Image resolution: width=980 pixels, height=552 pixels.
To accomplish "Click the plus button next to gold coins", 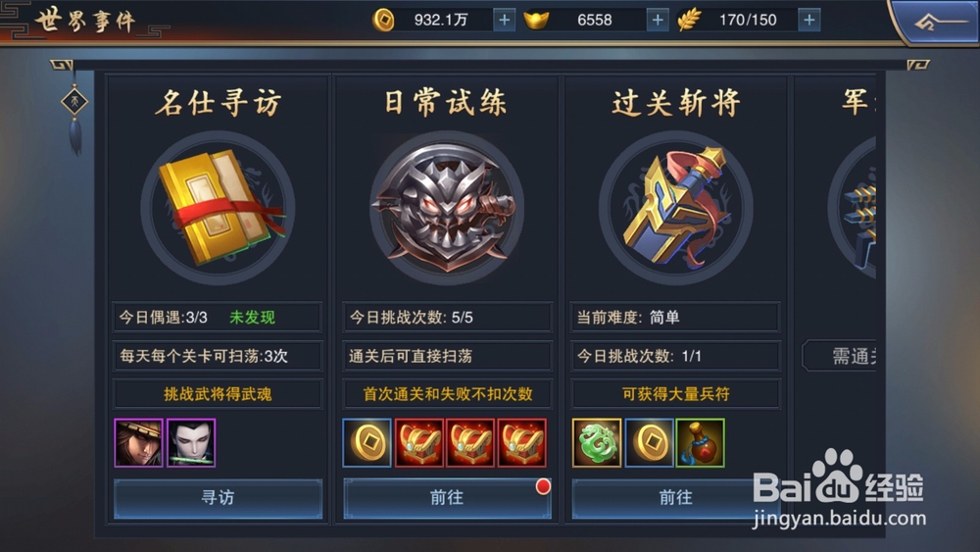I will (504, 20).
